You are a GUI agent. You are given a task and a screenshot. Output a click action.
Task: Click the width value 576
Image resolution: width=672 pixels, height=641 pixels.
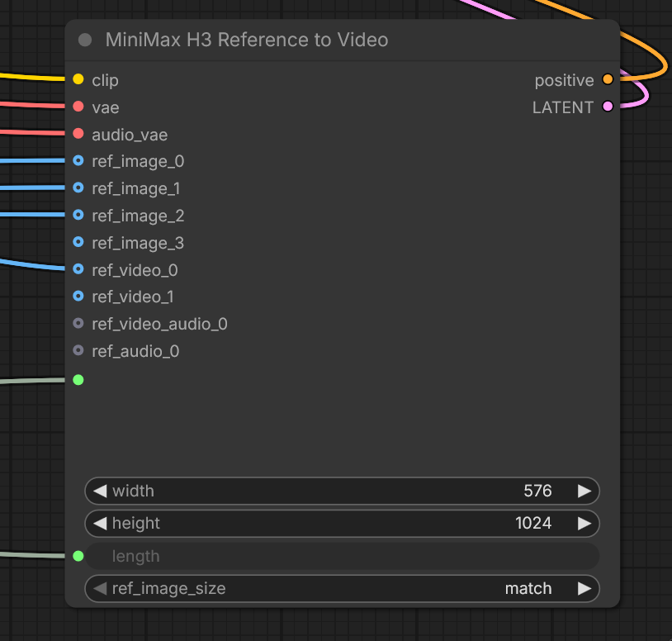[537, 491]
